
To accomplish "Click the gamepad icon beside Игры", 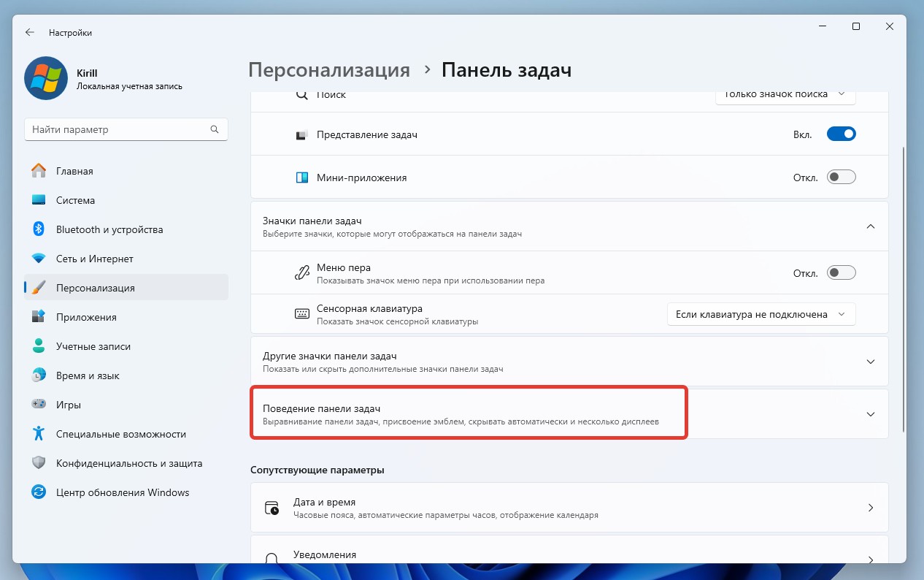I will (39, 405).
